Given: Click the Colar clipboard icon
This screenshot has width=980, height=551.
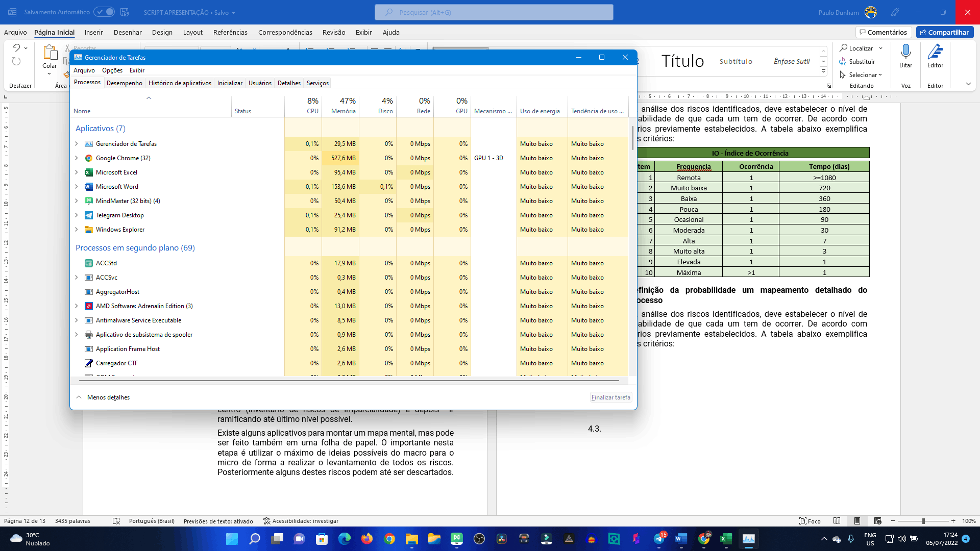Looking at the screenshot, I should click(50, 53).
